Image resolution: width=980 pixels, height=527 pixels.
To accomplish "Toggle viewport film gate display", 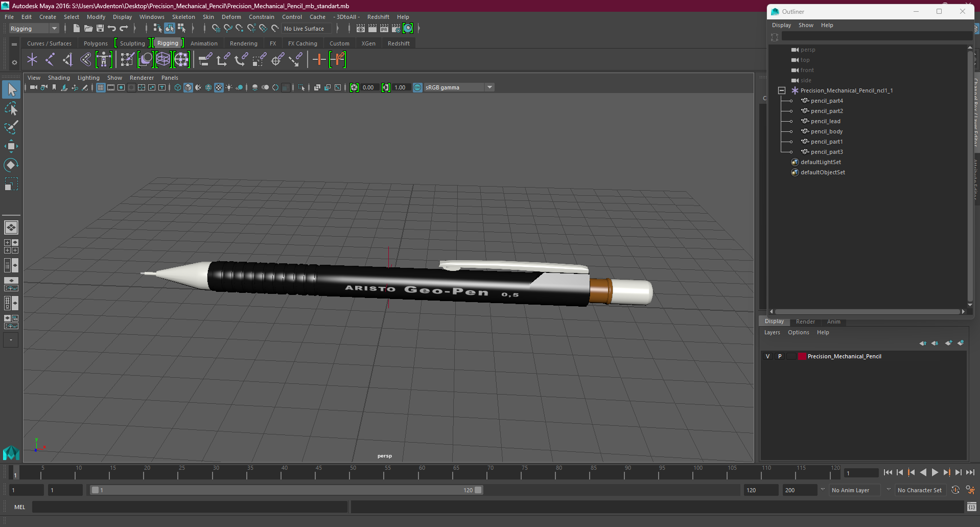I will point(111,88).
